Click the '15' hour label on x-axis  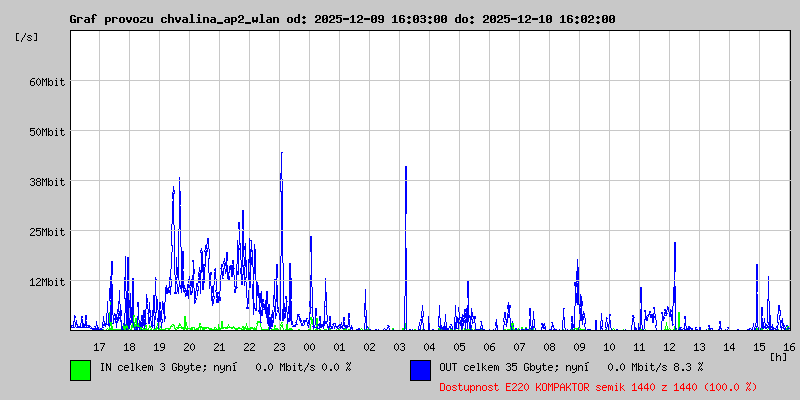click(760, 347)
